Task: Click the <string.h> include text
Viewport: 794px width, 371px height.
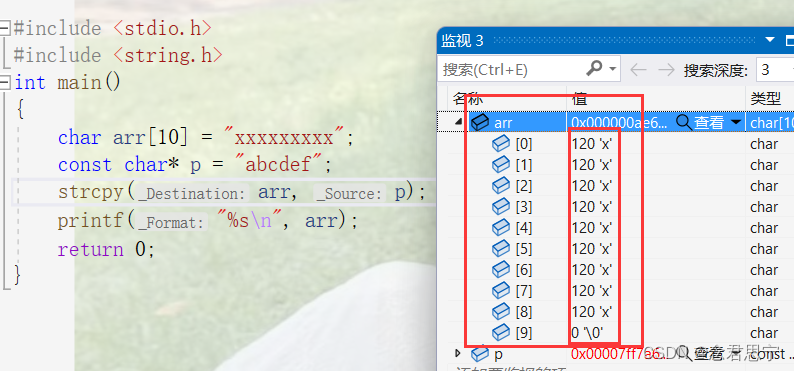Action: click(168, 55)
